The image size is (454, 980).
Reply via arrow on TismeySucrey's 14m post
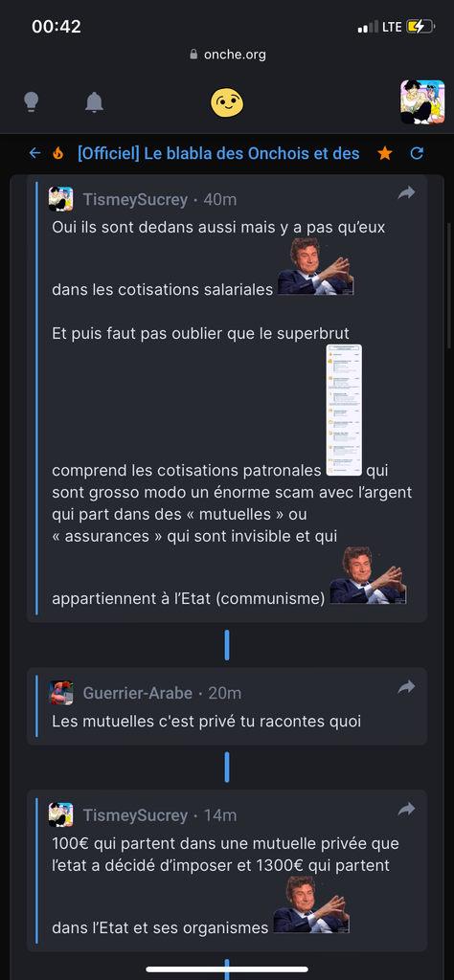pyautogui.click(x=406, y=810)
